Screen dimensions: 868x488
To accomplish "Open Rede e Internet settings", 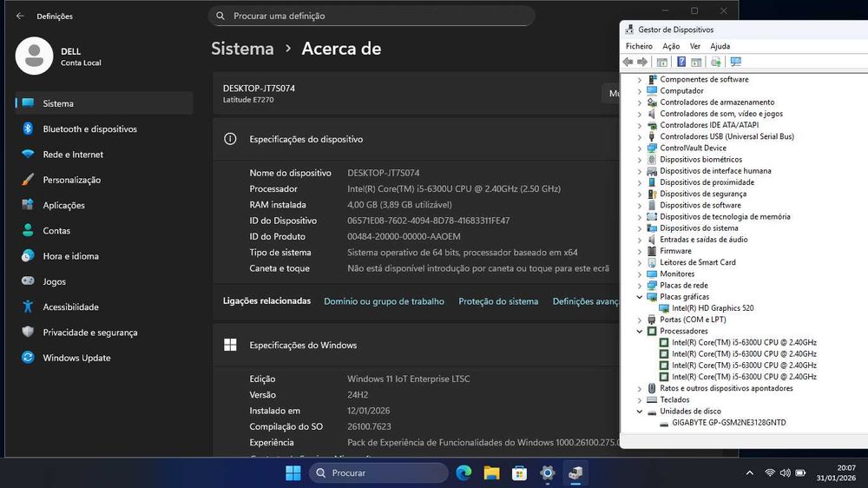I will 104,155.
